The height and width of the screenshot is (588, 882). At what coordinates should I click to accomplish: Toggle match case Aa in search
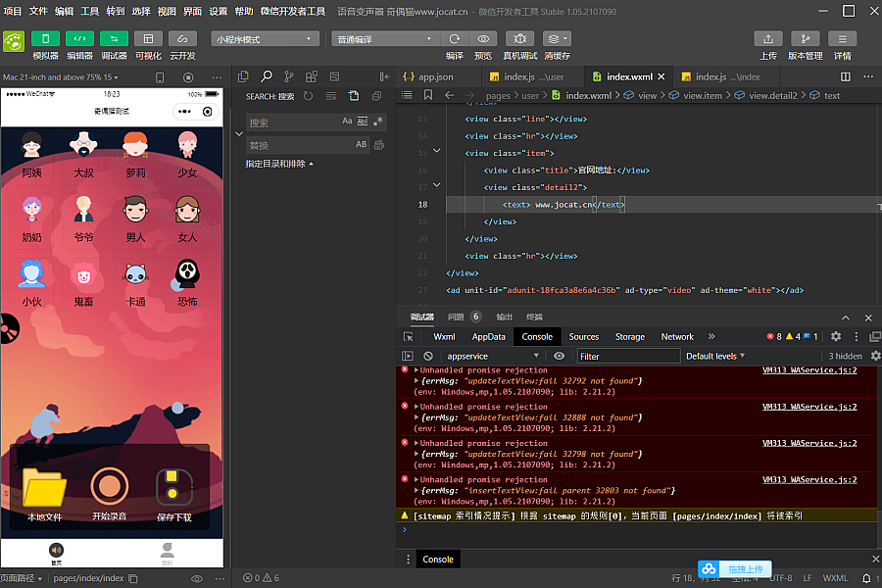click(x=347, y=121)
